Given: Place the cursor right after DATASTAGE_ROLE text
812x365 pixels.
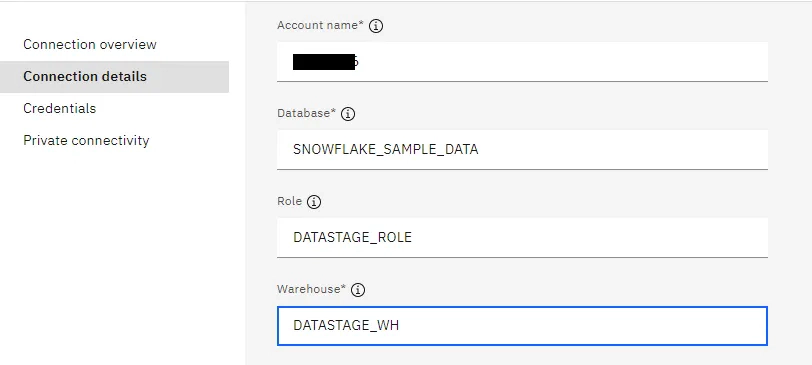Looking at the screenshot, I should click(413, 238).
